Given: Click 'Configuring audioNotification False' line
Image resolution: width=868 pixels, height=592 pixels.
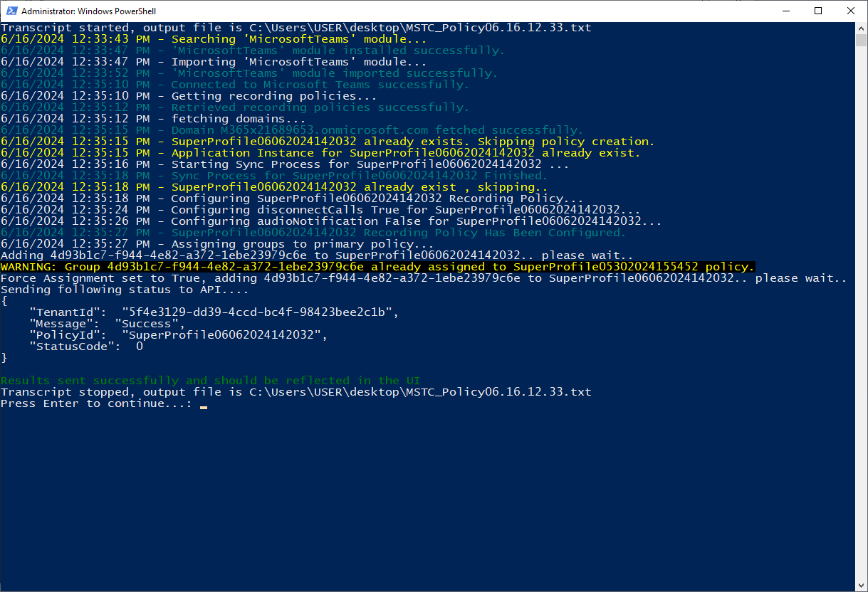Looking at the screenshot, I should [331, 221].
